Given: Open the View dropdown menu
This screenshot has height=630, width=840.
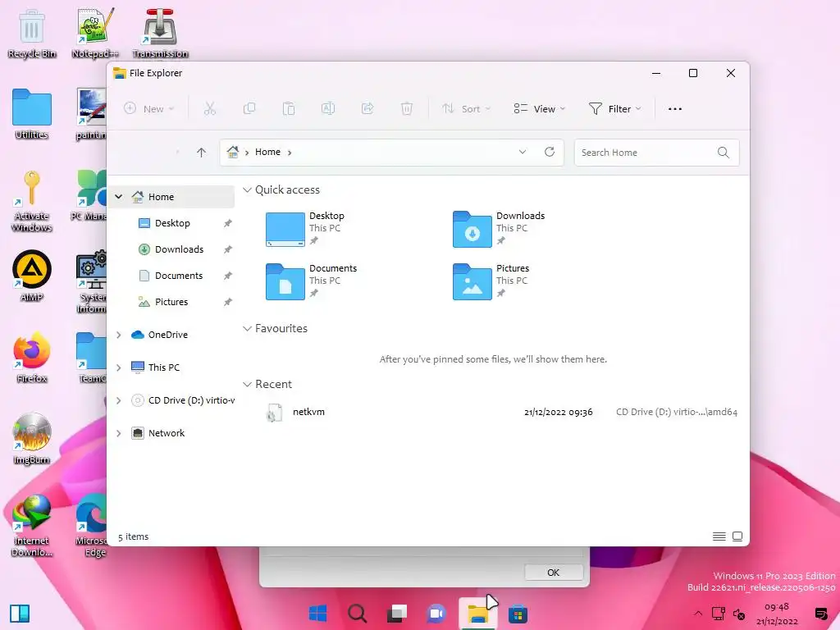Looking at the screenshot, I should point(539,109).
